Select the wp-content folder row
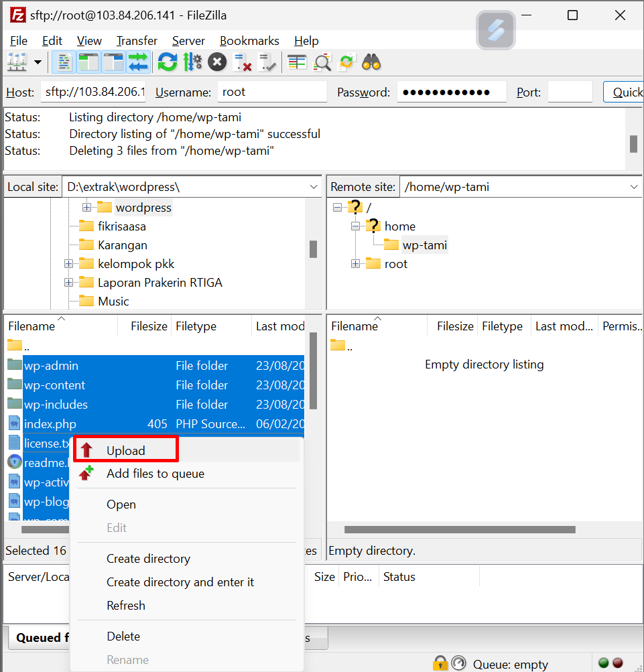The image size is (644, 672). [x=155, y=385]
